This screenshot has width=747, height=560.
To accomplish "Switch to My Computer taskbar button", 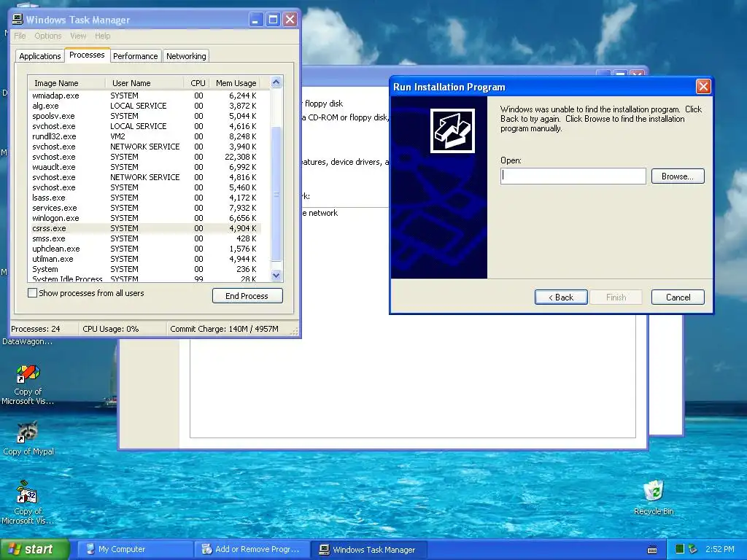I will (135, 549).
